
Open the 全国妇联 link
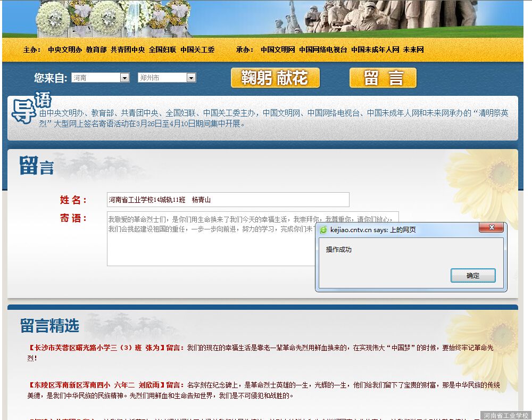(162, 50)
